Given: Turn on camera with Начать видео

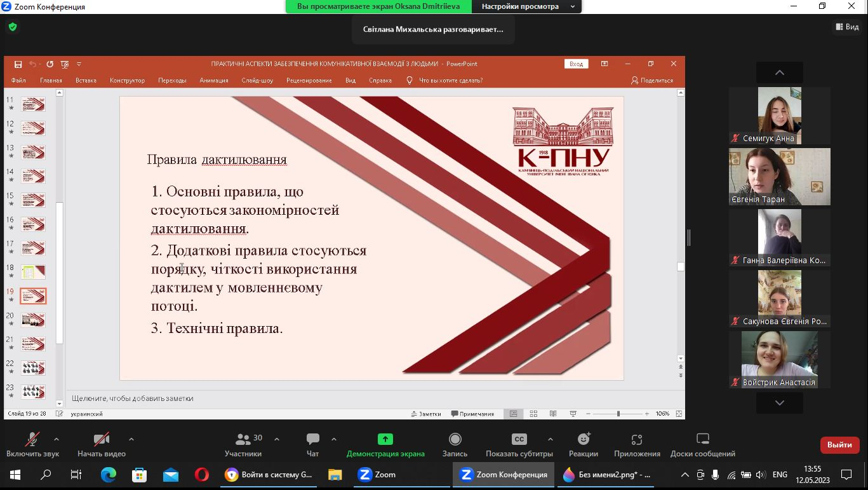Looking at the screenshot, I should (x=102, y=440).
